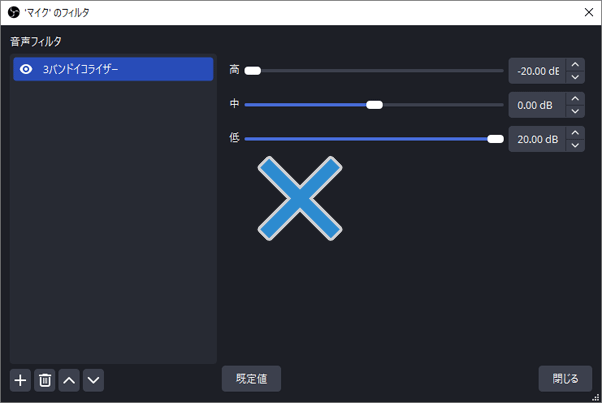
Task: Increase 中 gain with up stepper arrow
Action: [575, 99]
